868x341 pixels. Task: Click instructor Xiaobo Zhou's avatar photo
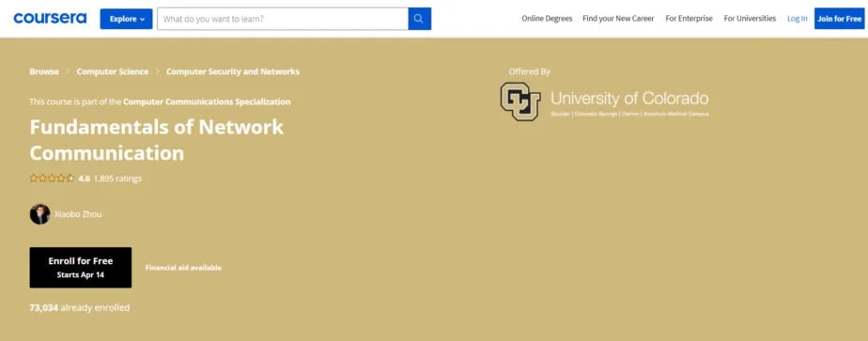click(39, 214)
